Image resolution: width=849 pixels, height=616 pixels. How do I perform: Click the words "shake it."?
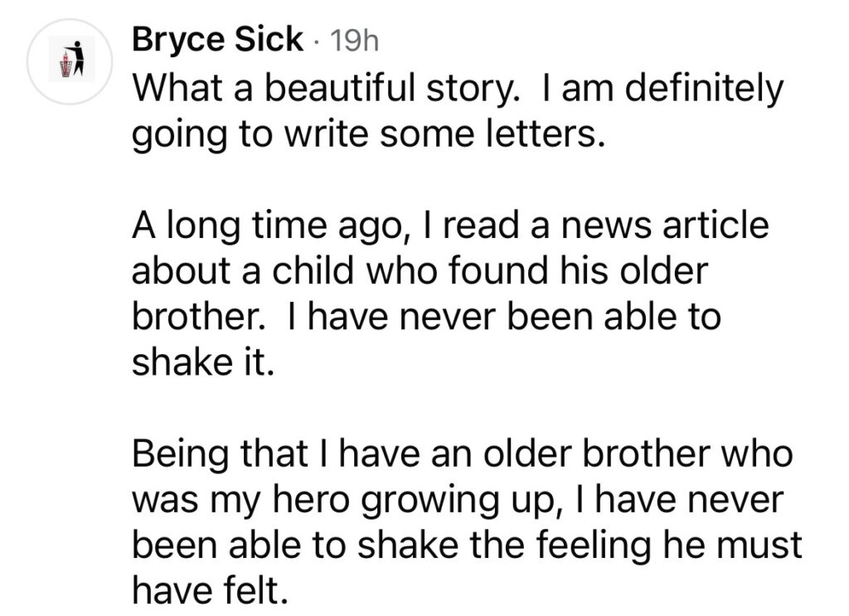[x=201, y=362]
